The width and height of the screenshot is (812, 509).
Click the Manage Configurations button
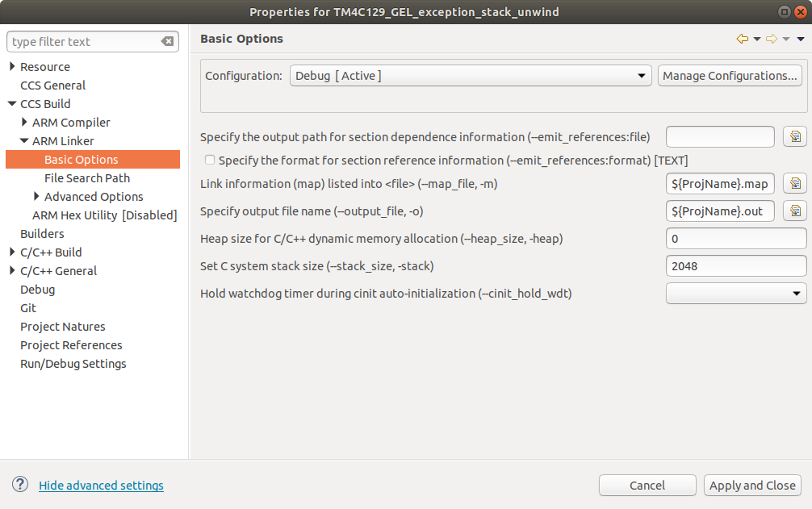(x=730, y=76)
